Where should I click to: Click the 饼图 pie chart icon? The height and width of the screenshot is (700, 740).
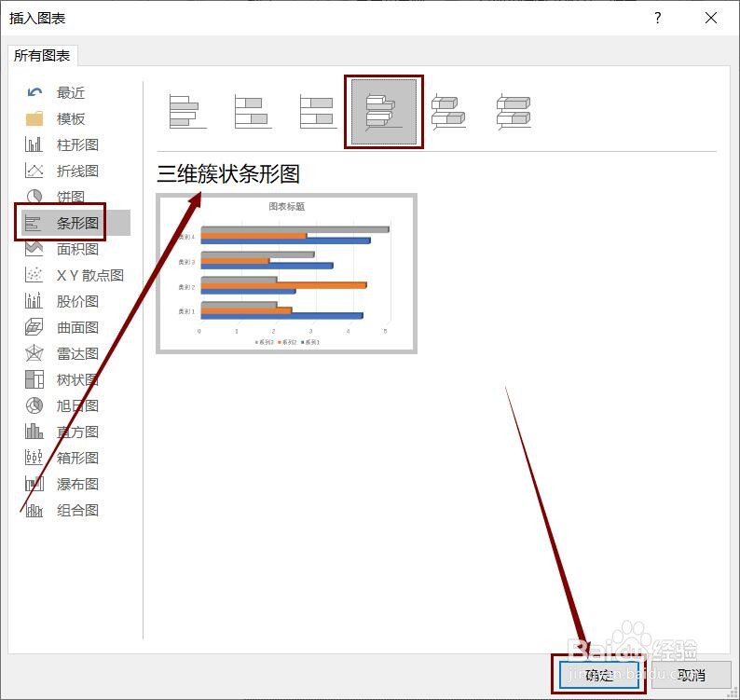pos(34,196)
